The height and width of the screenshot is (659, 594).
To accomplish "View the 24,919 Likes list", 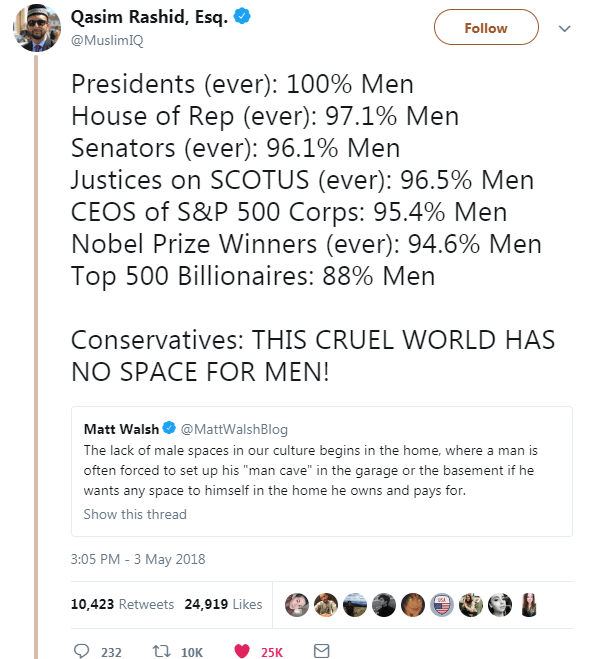I will click(223, 604).
